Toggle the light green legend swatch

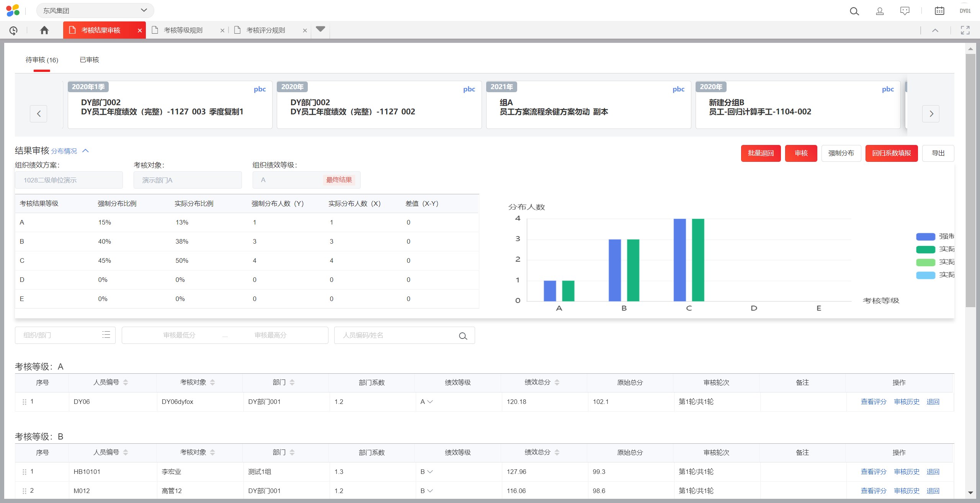tap(925, 262)
